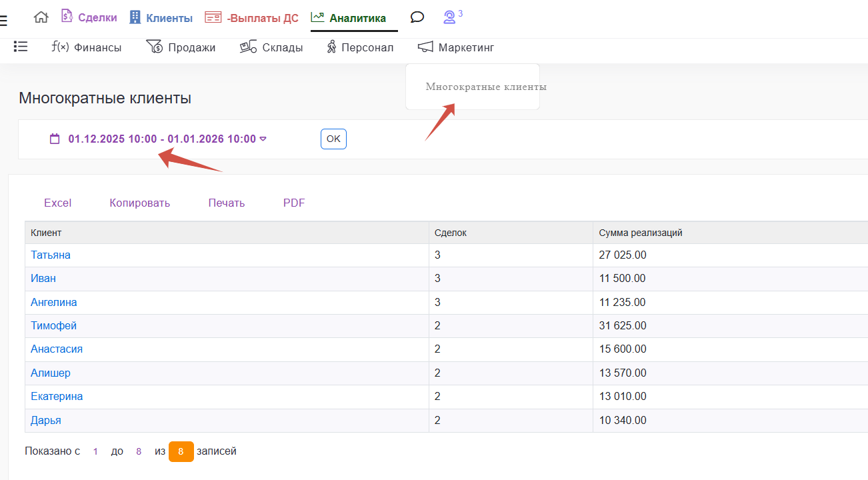Viewport: 868px width, 480px height.
Task: Click the Финансы function icon
Action: pyautogui.click(x=60, y=47)
